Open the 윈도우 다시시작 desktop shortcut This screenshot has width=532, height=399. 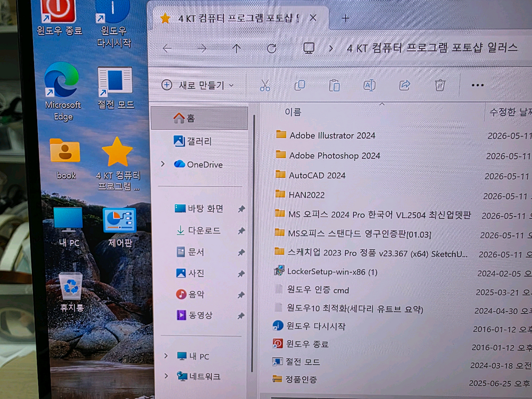113,23
